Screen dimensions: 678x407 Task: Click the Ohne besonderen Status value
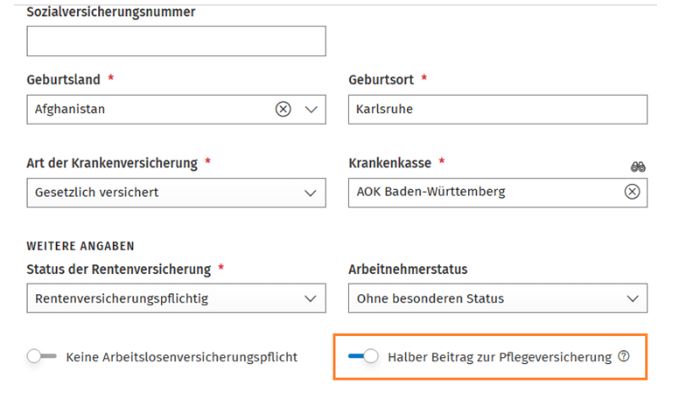coord(430,298)
